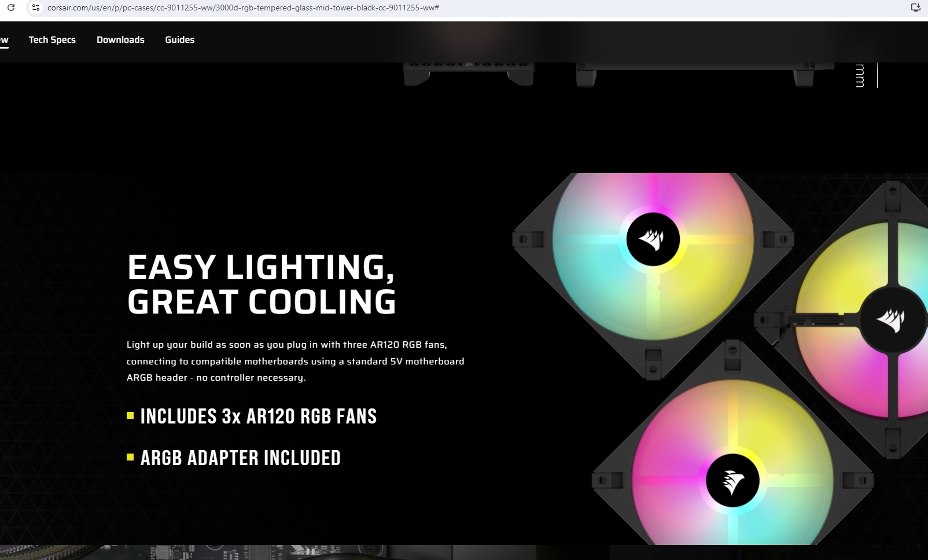Switch to the Tech Specs tab
Image resolution: width=928 pixels, height=560 pixels.
[x=52, y=39]
